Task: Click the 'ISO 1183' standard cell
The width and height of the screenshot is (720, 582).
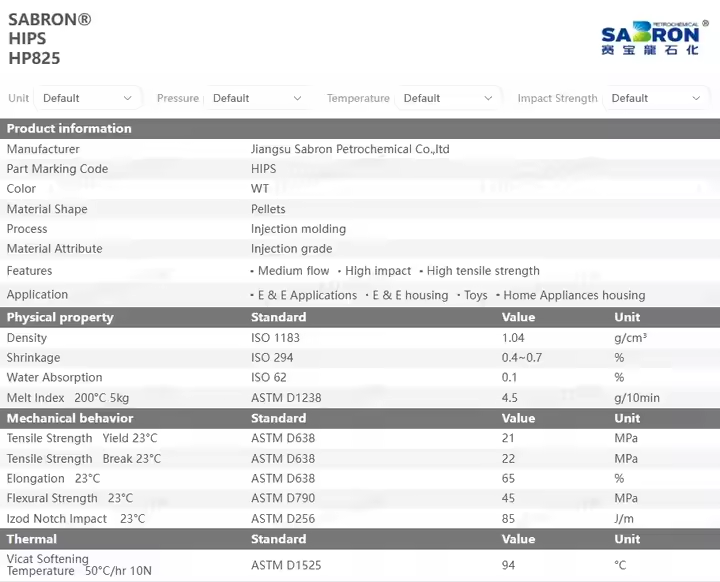Action: 275,338
